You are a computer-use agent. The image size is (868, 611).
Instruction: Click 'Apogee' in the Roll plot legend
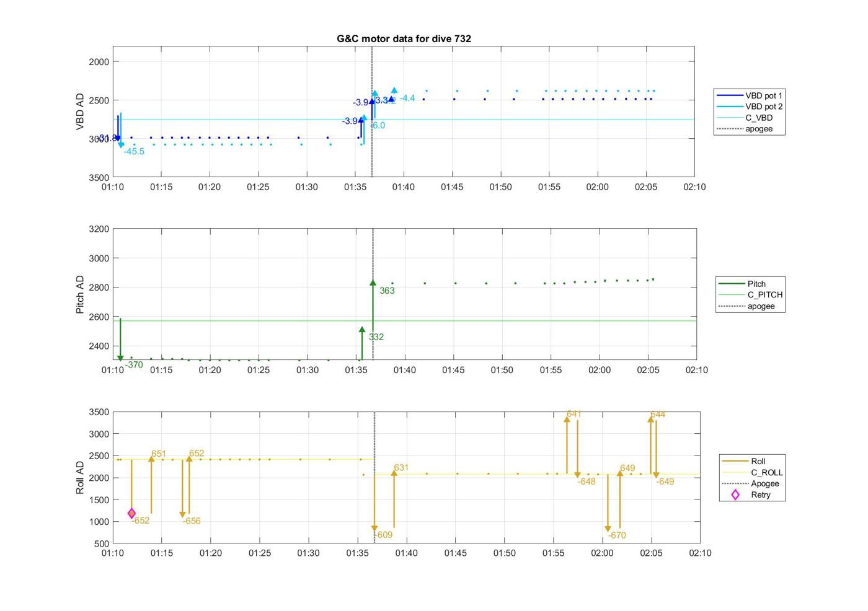tap(751, 483)
